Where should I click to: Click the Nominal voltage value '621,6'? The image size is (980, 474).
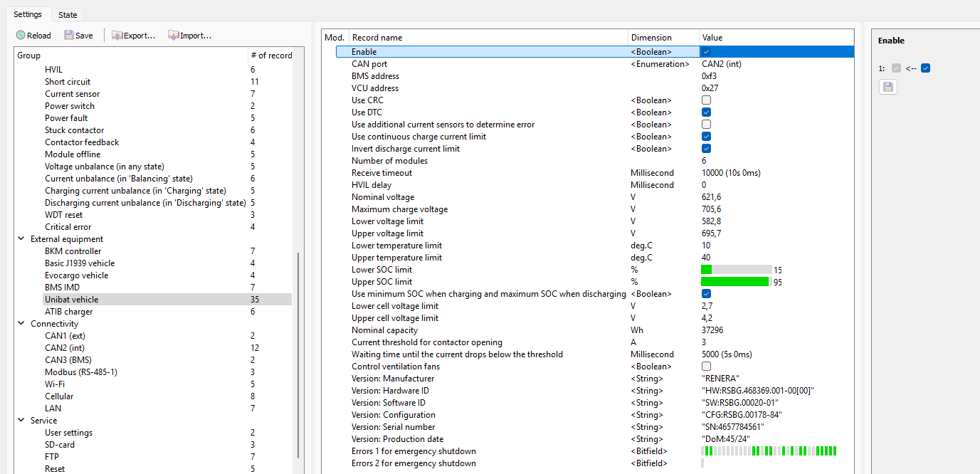(711, 197)
